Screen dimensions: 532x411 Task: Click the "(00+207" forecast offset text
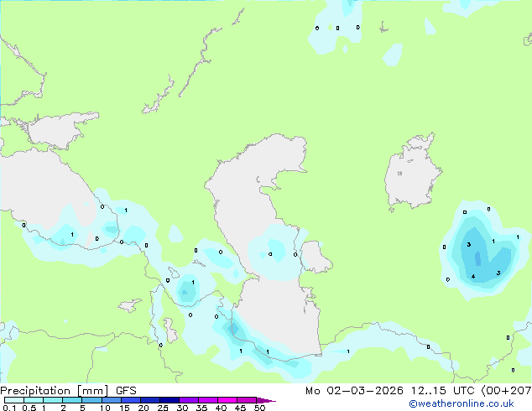(506, 391)
